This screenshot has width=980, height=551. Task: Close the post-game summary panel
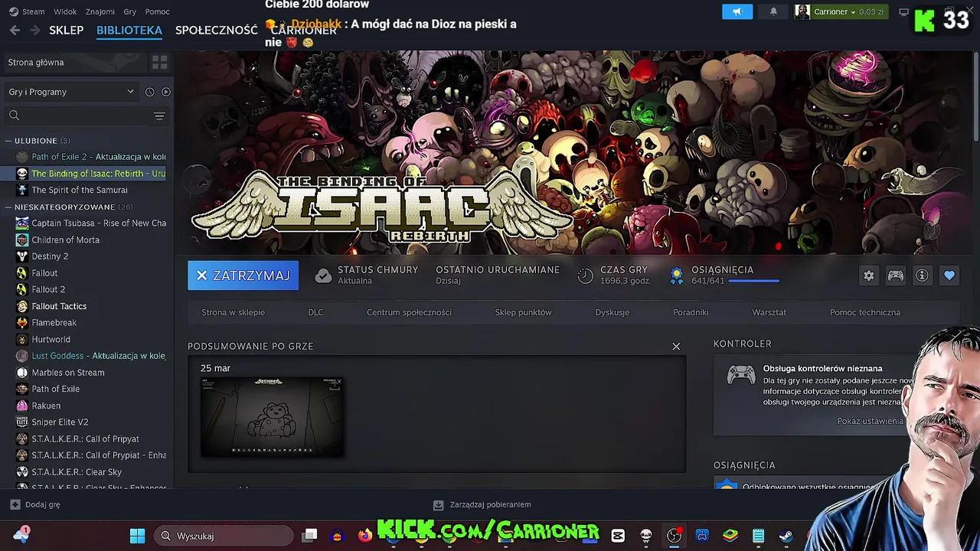676,347
